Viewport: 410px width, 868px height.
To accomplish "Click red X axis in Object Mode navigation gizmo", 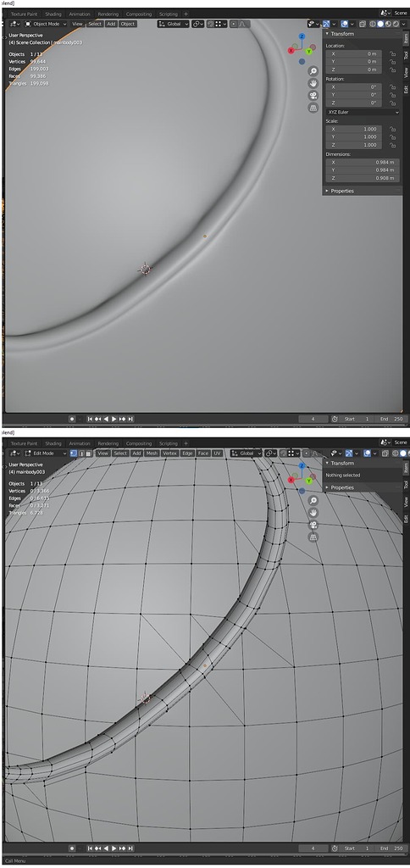I will click(x=291, y=50).
